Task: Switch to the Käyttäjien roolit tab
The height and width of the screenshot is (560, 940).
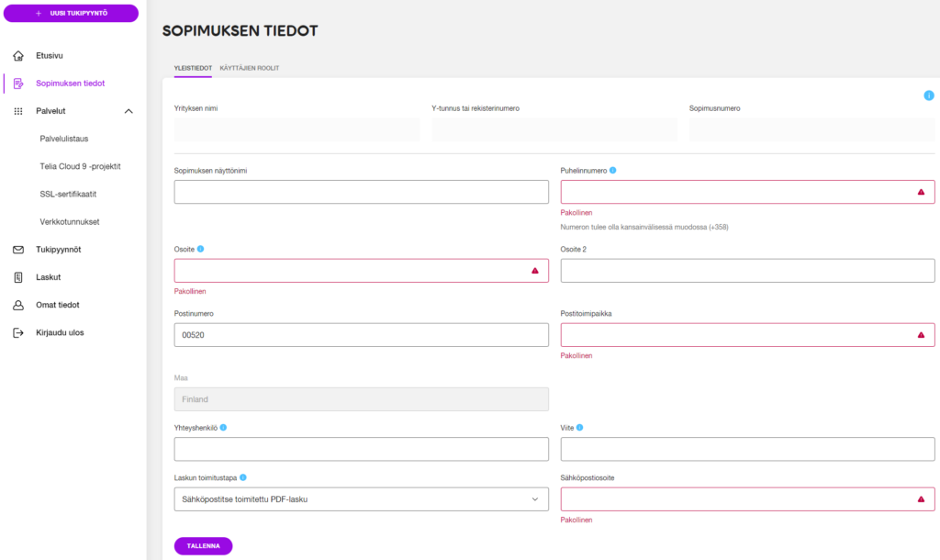Action: pyautogui.click(x=250, y=68)
